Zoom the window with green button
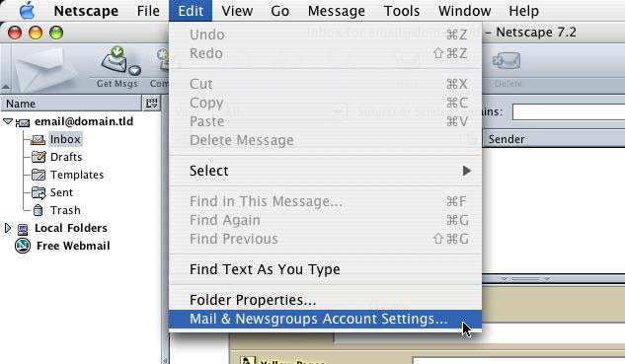Image resolution: width=625 pixels, height=364 pixels. pos(56,33)
